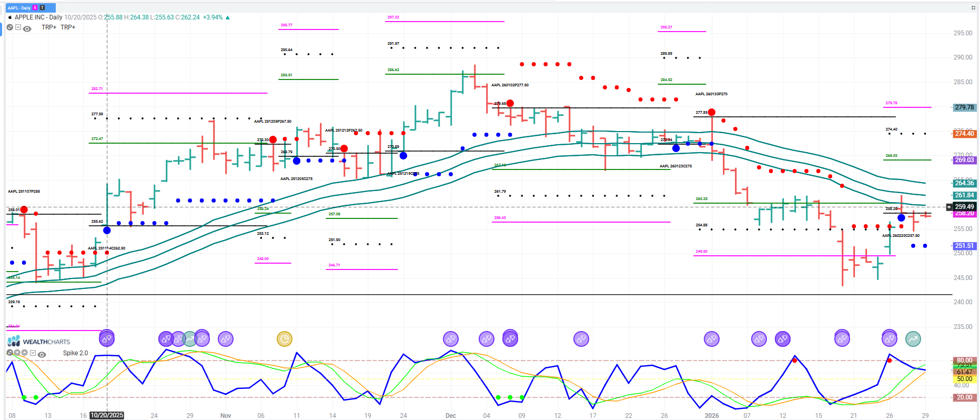The height and width of the screenshot is (420, 980).
Task: Click the exit fullscreen icon in chart header
Action: [x=973, y=8]
